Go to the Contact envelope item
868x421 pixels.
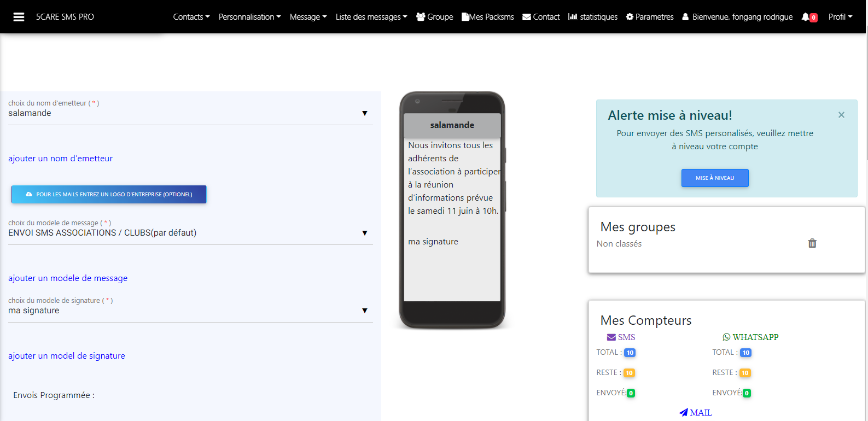pyautogui.click(x=541, y=17)
